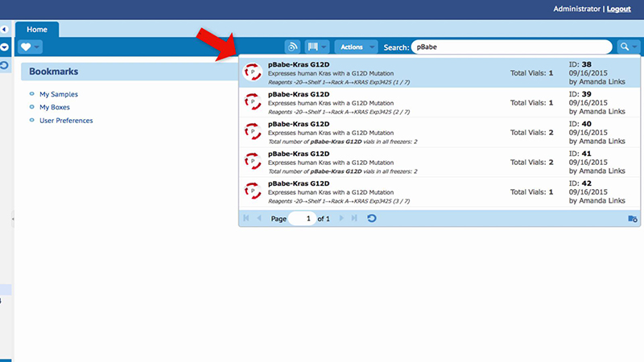Open the barcode dropdown arrow

pos(324,47)
